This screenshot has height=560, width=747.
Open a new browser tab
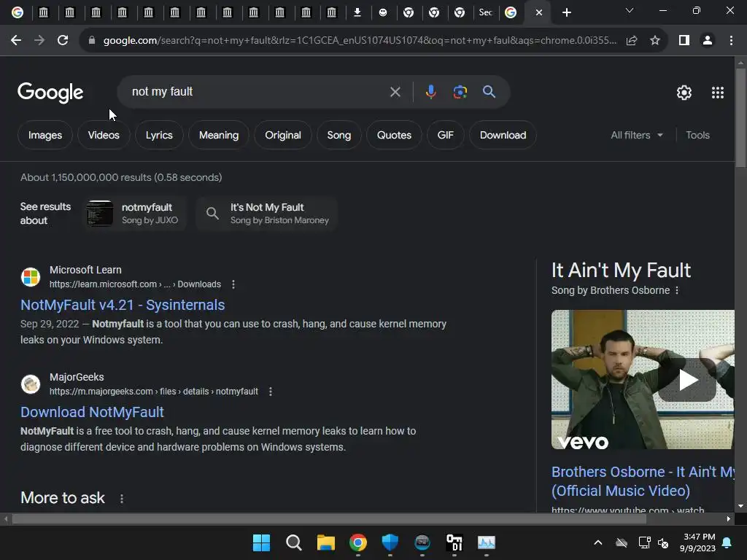[566, 13]
